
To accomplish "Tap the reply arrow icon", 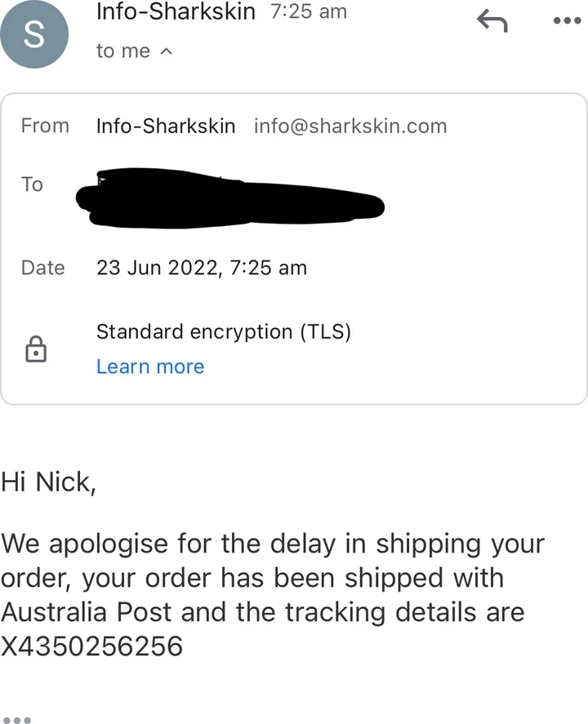I will (x=492, y=23).
